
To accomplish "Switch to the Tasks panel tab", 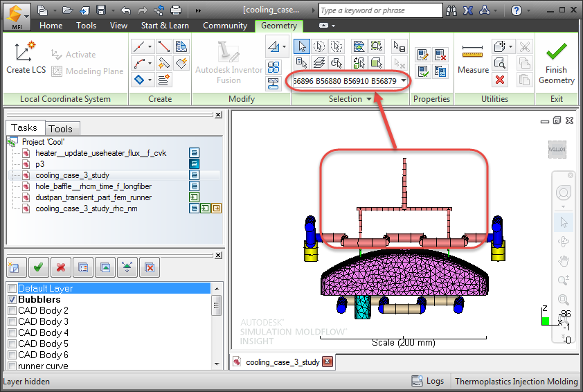I will point(24,128).
